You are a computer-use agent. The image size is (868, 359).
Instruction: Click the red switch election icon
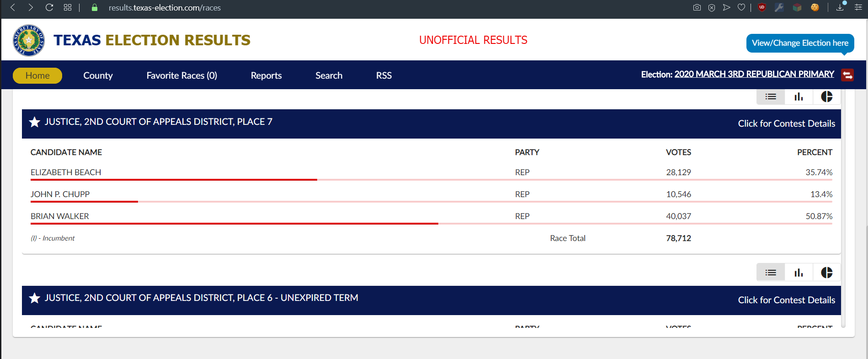(x=847, y=75)
